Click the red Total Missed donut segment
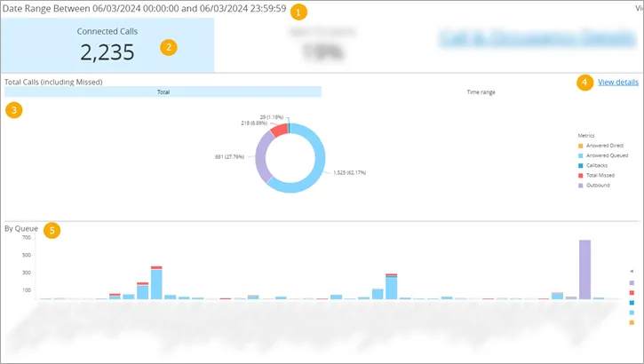Screen dimensions: 644x364 pos(280,130)
